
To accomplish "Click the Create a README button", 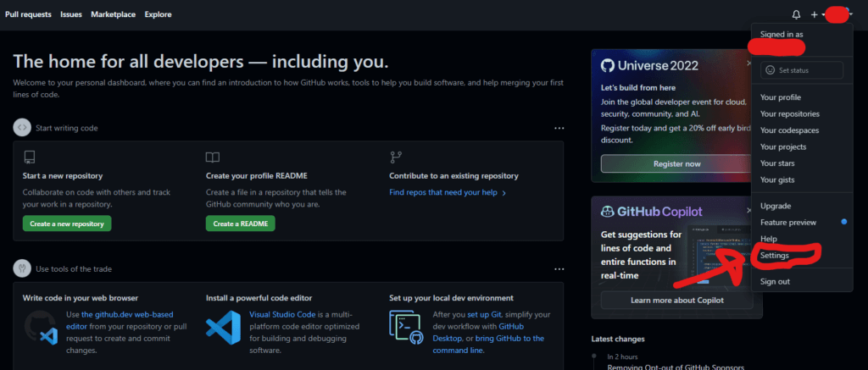I will (240, 224).
